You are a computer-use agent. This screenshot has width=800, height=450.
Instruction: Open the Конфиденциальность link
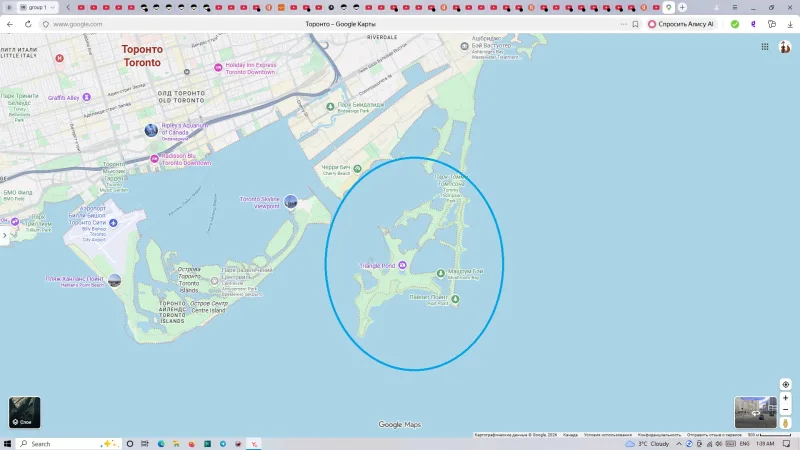tap(659, 435)
